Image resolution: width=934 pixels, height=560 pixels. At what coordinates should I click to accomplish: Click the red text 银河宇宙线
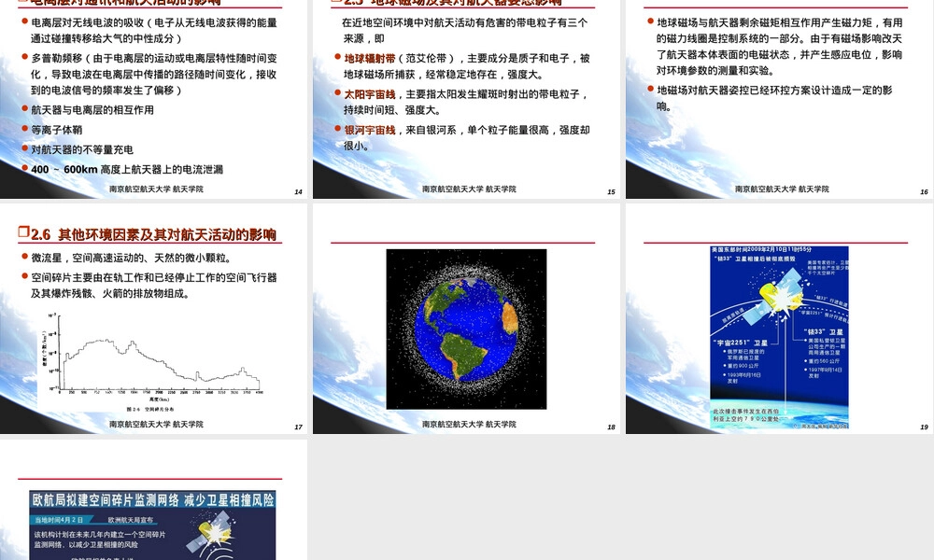click(x=370, y=130)
